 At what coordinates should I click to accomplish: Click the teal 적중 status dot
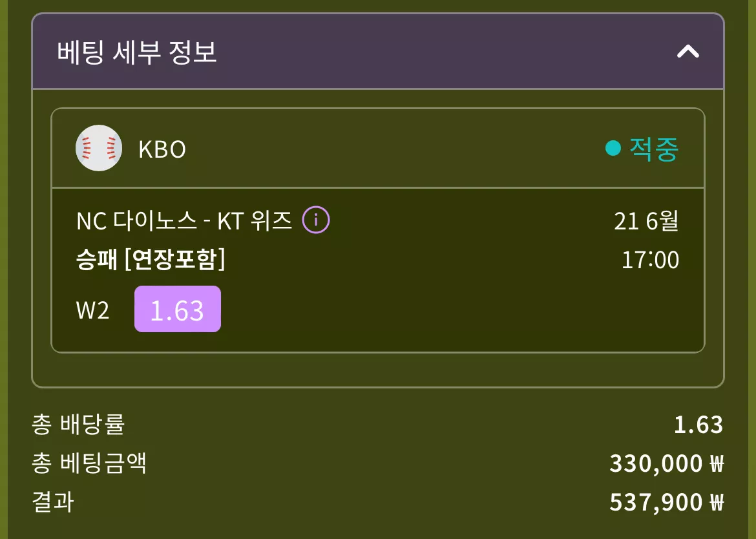(x=613, y=148)
